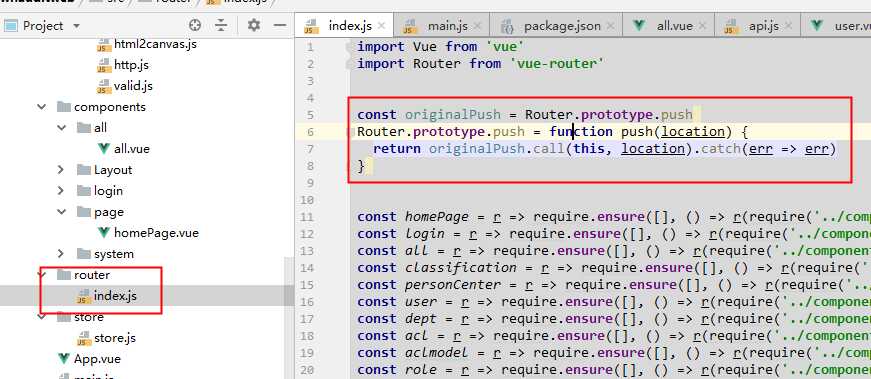Click line number 6 in gutter
Screen dimensions: 871x379
[310, 132]
